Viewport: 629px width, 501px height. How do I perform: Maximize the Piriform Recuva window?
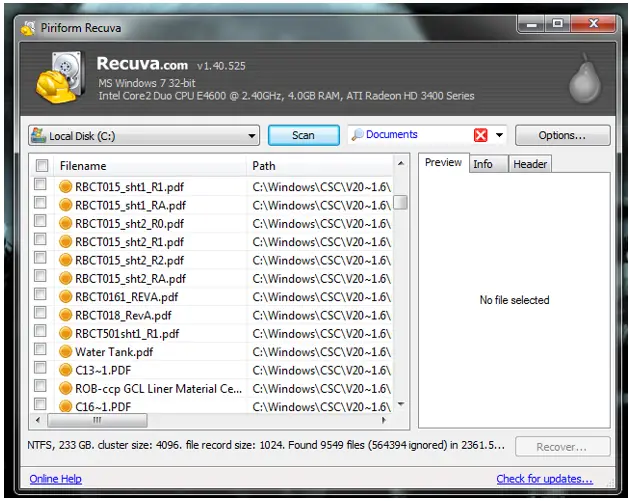pyautogui.click(x=557, y=24)
